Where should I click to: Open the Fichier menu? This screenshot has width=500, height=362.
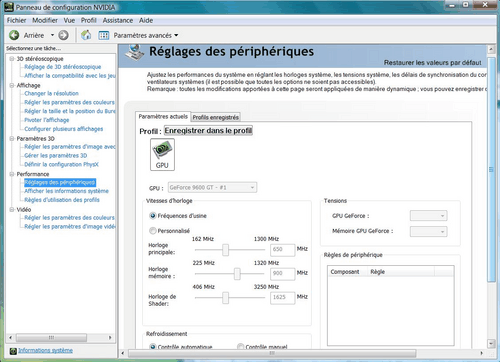16,20
